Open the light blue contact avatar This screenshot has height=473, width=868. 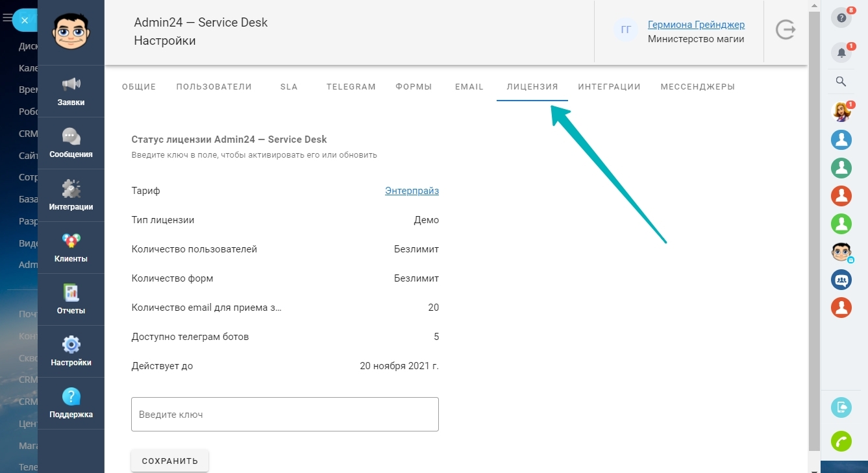(841, 139)
